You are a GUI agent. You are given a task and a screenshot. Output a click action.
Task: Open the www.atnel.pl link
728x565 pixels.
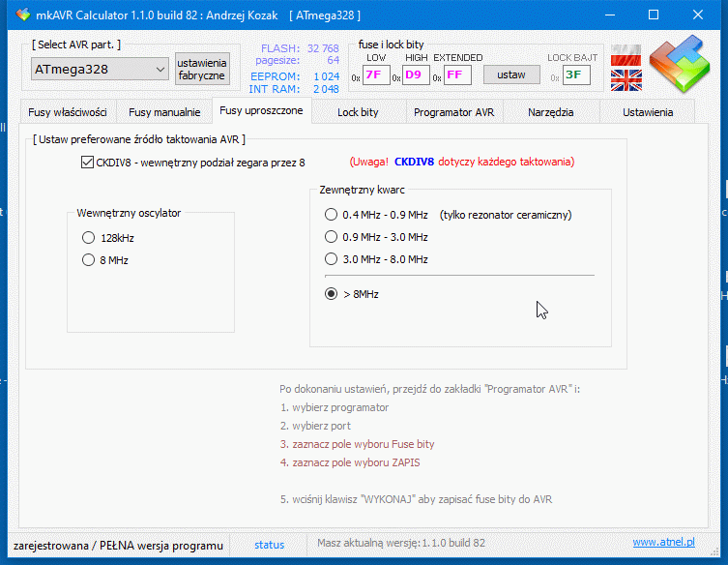click(x=663, y=544)
